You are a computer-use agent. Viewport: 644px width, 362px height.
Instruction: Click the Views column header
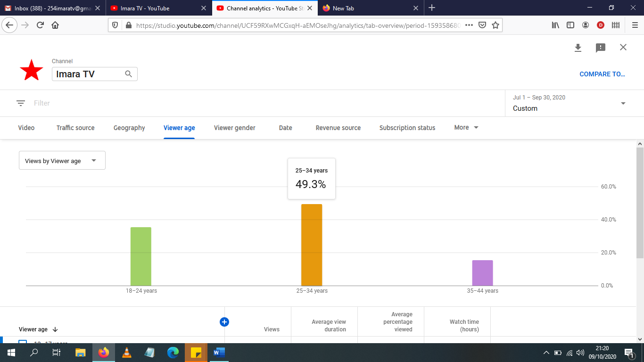[272, 329]
